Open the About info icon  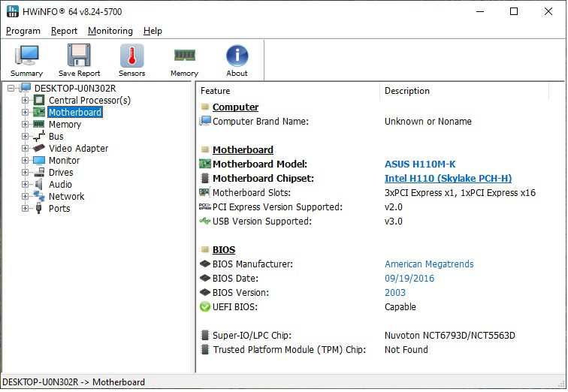click(x=237, y=56)
